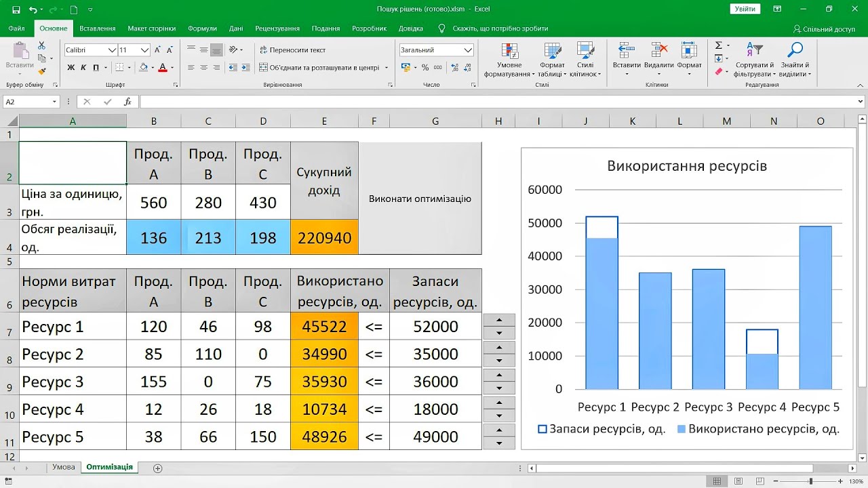Screen dimensions: 868x488
Task: Click the Insert Function fx icon
Action: coord(127,102)
